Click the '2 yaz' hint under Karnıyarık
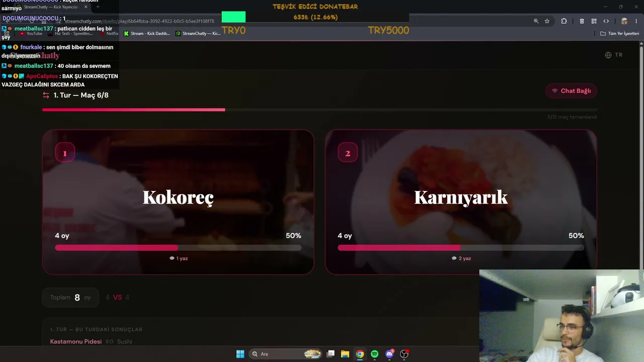 point(461,258)
